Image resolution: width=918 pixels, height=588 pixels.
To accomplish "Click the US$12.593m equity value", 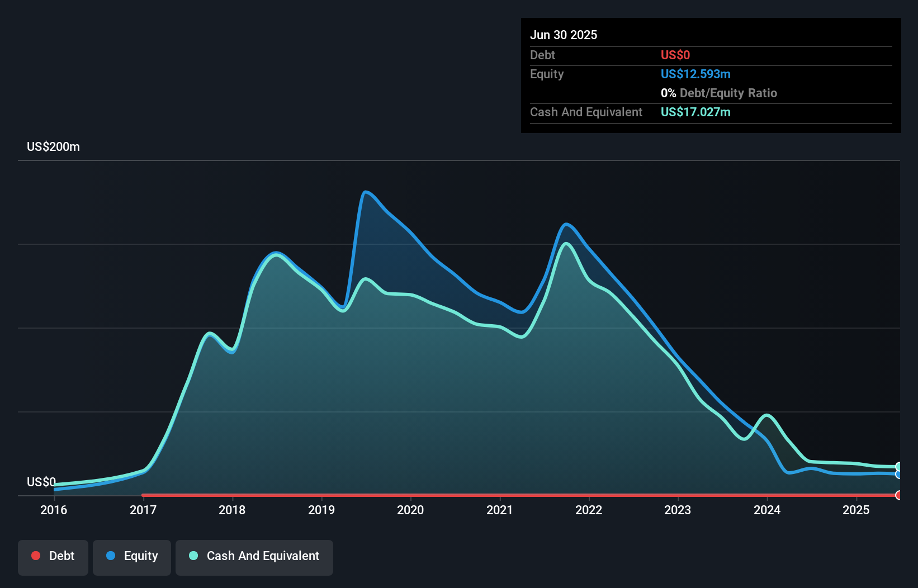I will (x=695, y=74).
